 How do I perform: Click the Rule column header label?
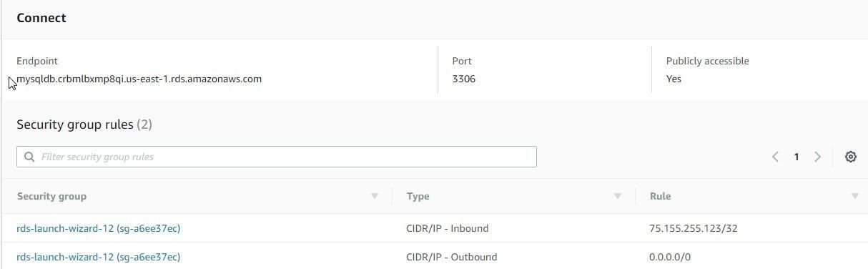660,196
